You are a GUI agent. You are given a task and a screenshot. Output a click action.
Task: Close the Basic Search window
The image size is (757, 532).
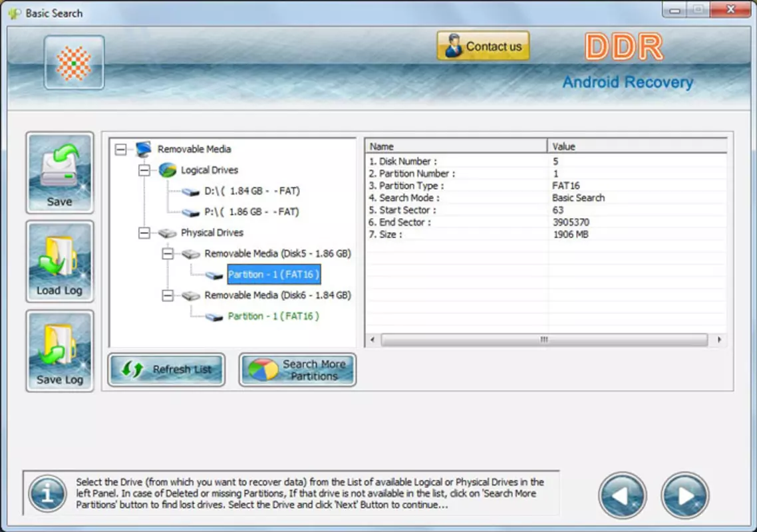click(x=730, y=10)
